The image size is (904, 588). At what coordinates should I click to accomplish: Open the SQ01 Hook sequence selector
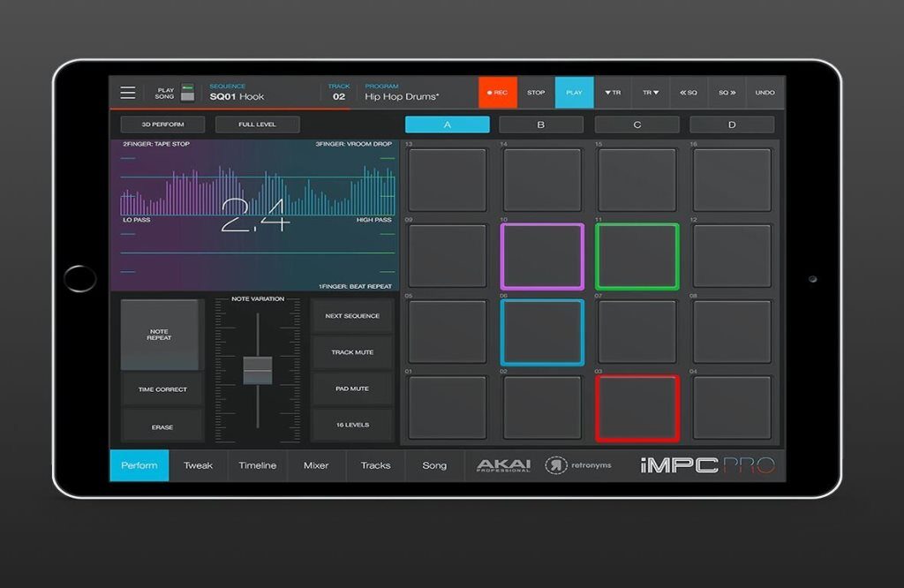click(x=237, y=92)
